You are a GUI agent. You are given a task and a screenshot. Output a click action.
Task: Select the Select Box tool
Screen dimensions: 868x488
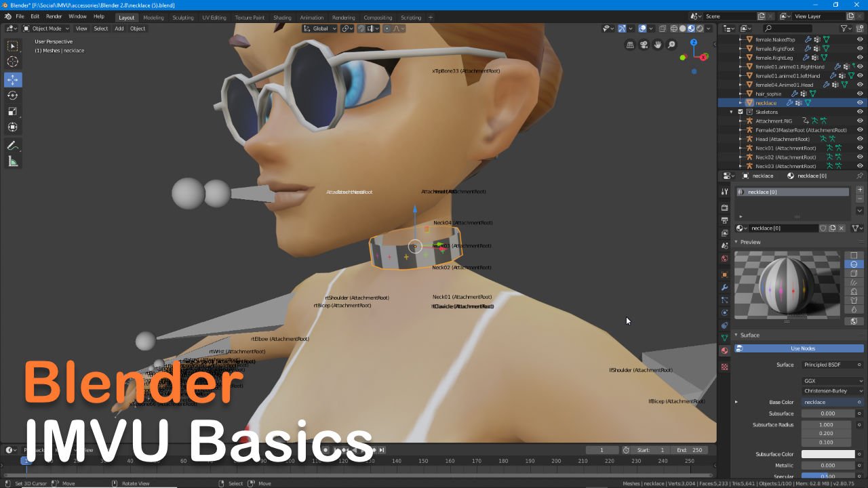[13, 46]
